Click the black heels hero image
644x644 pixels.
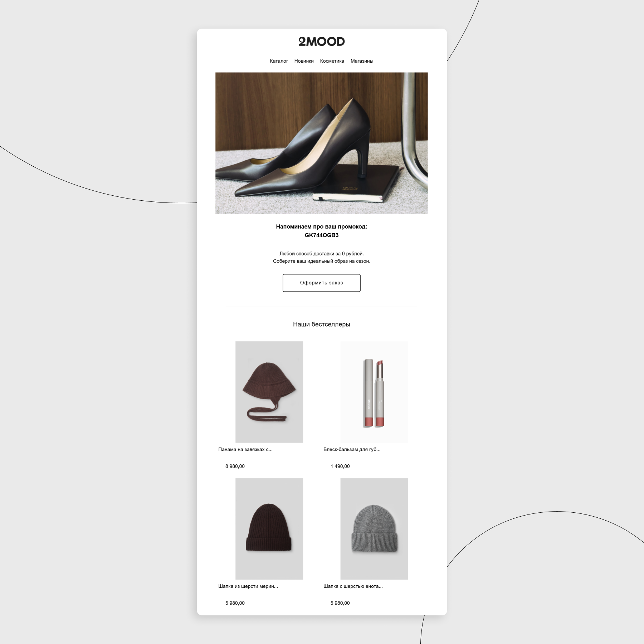click(x=321, y=143)
